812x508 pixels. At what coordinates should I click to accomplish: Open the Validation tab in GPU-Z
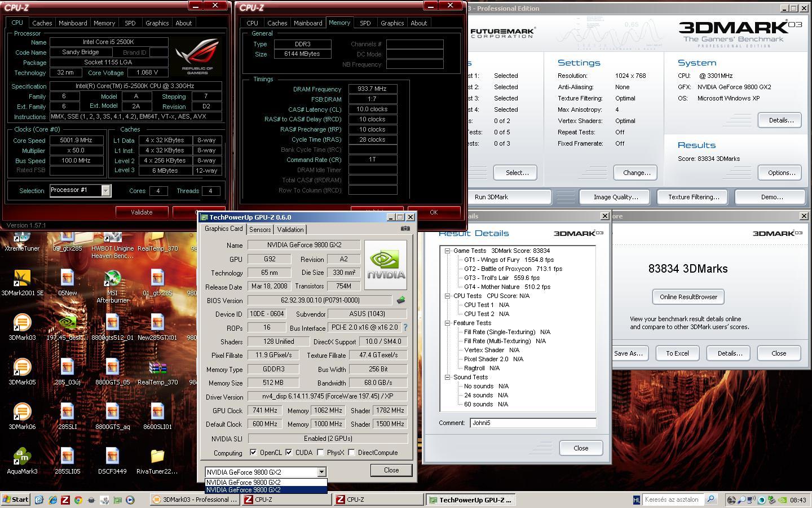(290, 230)
